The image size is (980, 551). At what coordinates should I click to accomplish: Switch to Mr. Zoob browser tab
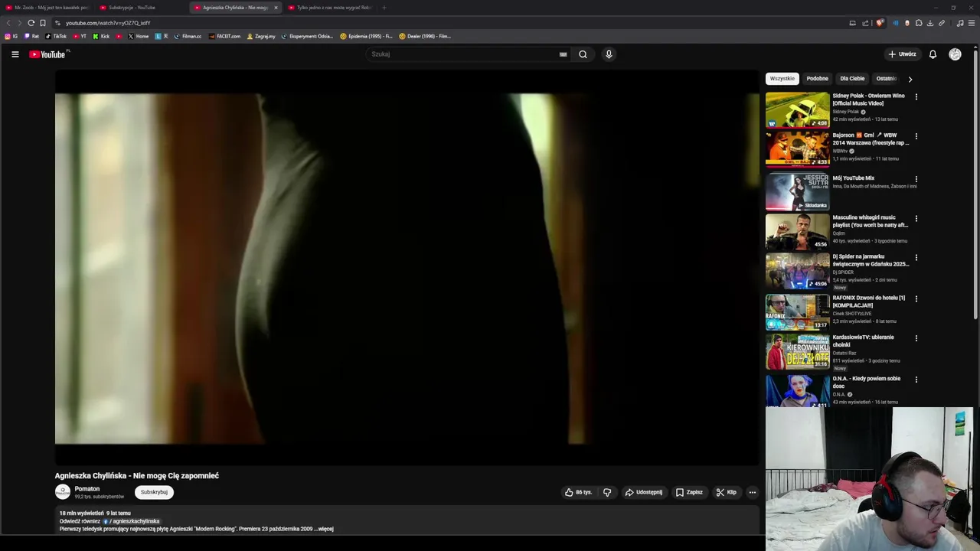[x=47, y=8]
